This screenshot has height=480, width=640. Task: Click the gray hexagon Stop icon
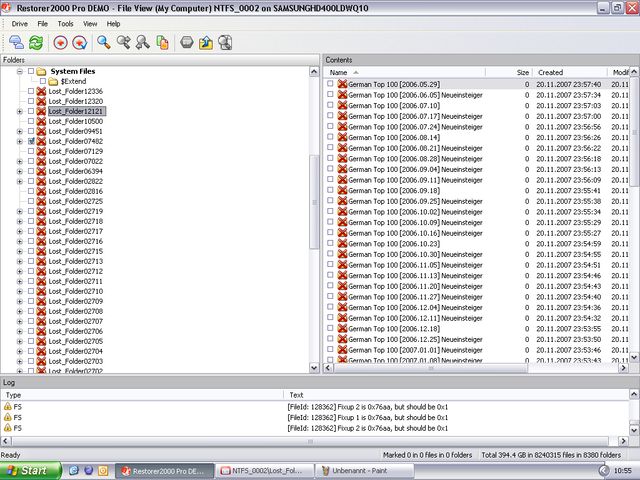click(x=187, y=42)
